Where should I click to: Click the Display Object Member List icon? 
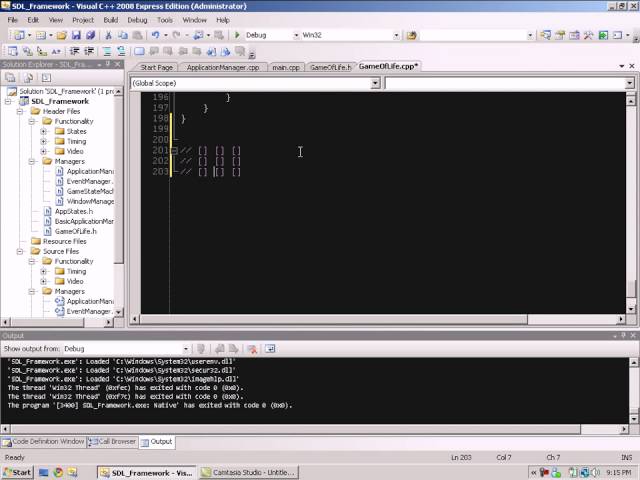(13, 51)
